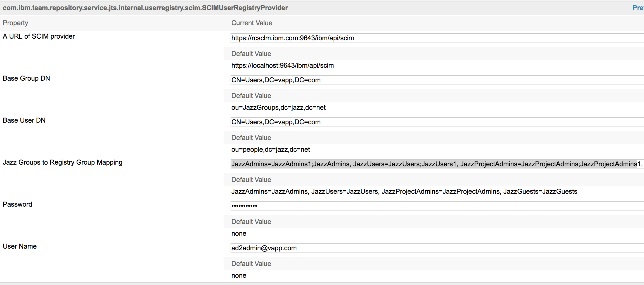The height and width of the screenshot is (285, 644).
Task: Click the 'none' default value under User Name
Action: coord(239,275)
